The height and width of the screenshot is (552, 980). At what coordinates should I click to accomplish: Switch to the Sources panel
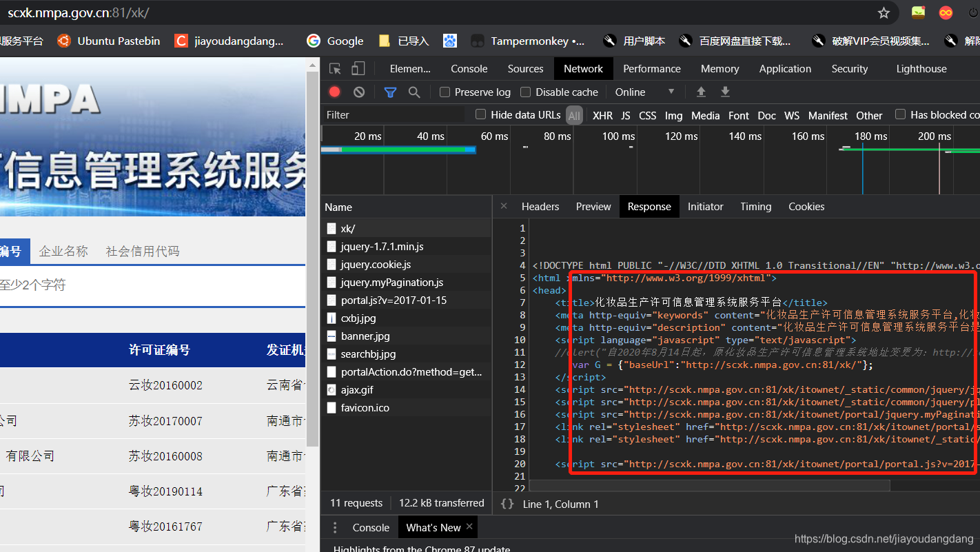[526, 69]
